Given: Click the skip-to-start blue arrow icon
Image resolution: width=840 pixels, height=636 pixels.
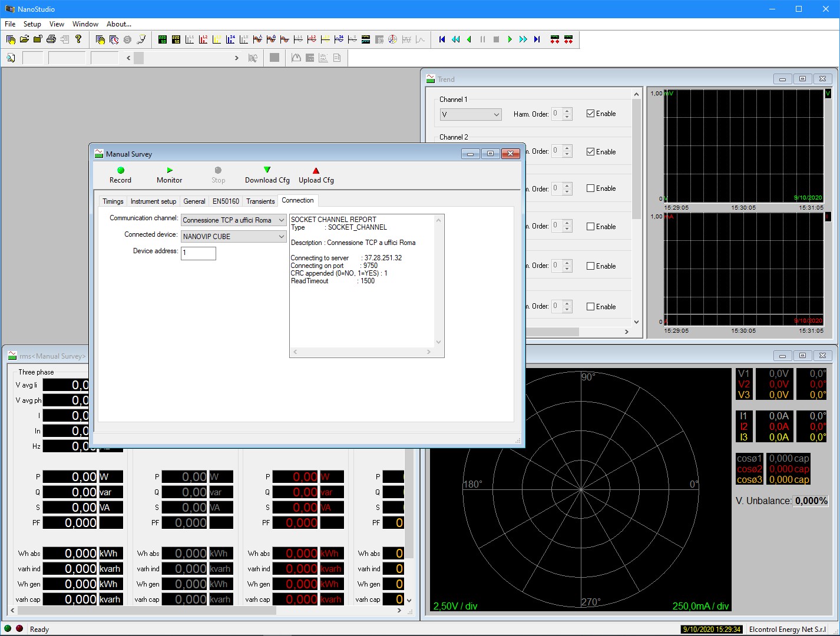Looking at the screenshot, I should coord(442,39).
